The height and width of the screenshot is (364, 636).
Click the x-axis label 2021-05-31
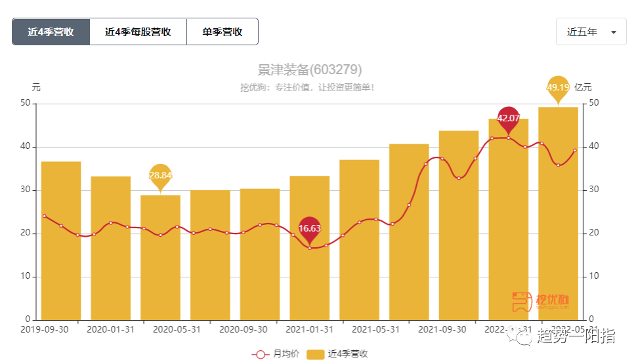click(x=375, y=329)
